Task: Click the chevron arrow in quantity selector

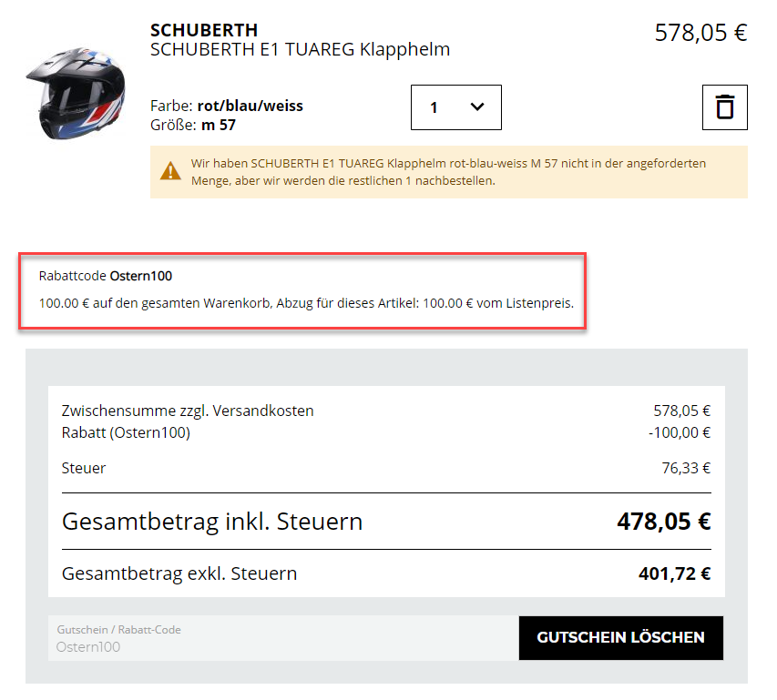Action: pyautogui.click(x=476, y=107)
